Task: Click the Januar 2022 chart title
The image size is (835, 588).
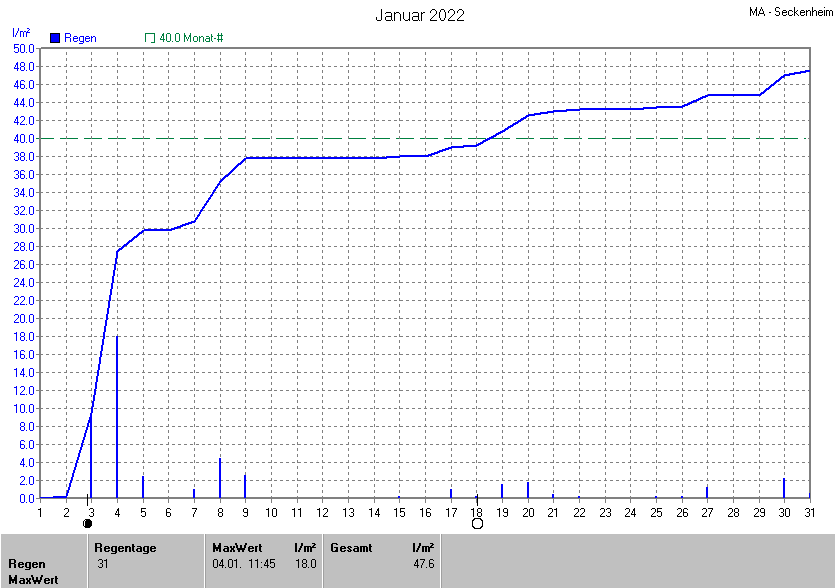Action: [419, 15]
